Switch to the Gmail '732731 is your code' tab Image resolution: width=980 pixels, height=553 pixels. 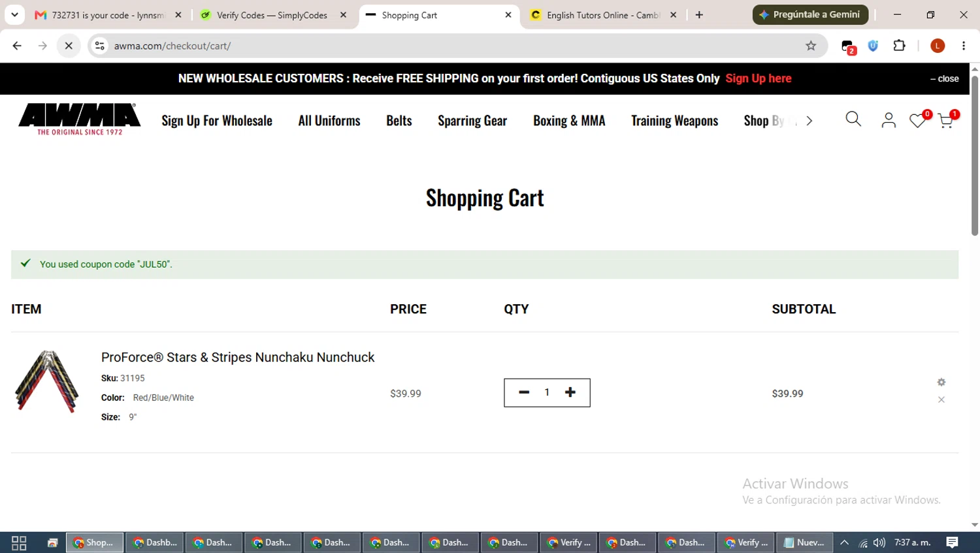(108, 15)
